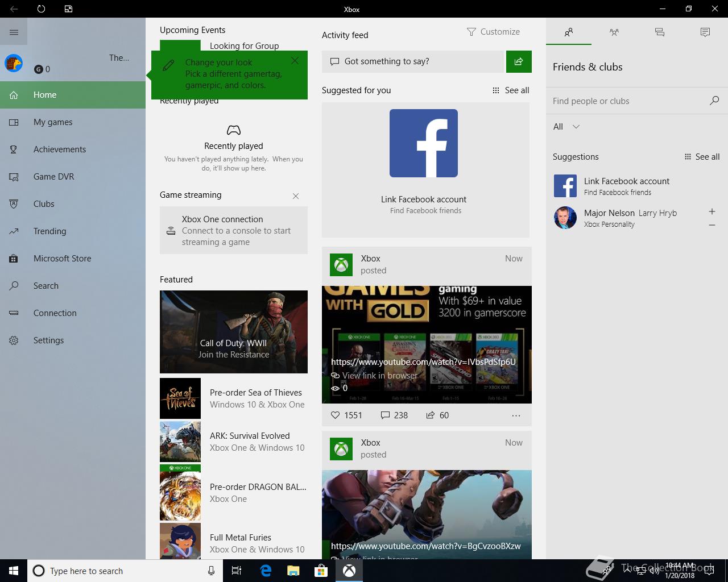The image size is (728, 582).
Task: Open the Windows Start menu
Action: [x=14, y=571]
